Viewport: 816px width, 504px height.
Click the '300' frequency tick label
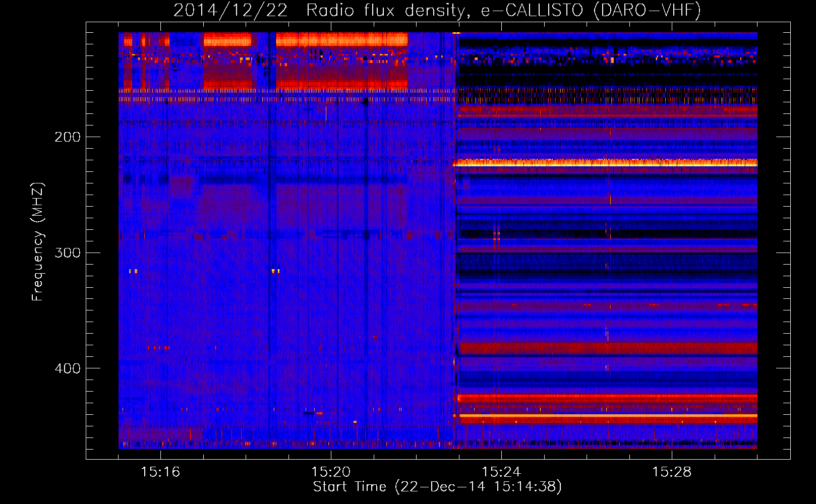(68, 253)
